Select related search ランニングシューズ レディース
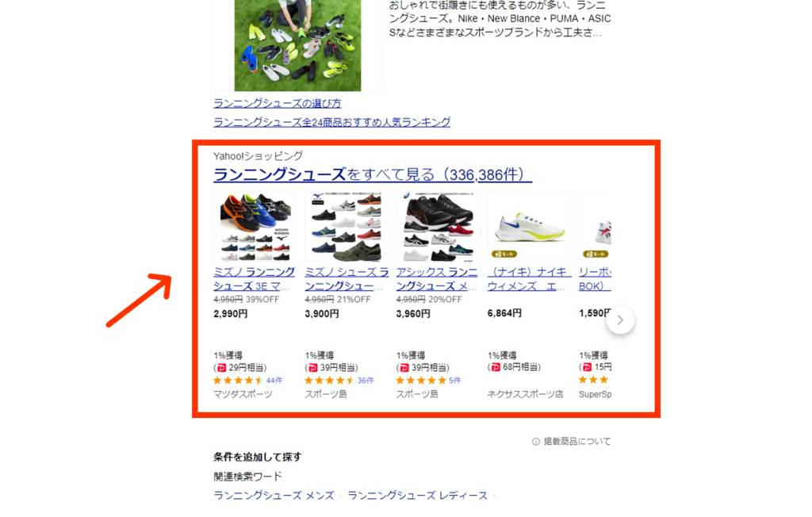Viewport: 812px width, 517px height. coord(417,496)
